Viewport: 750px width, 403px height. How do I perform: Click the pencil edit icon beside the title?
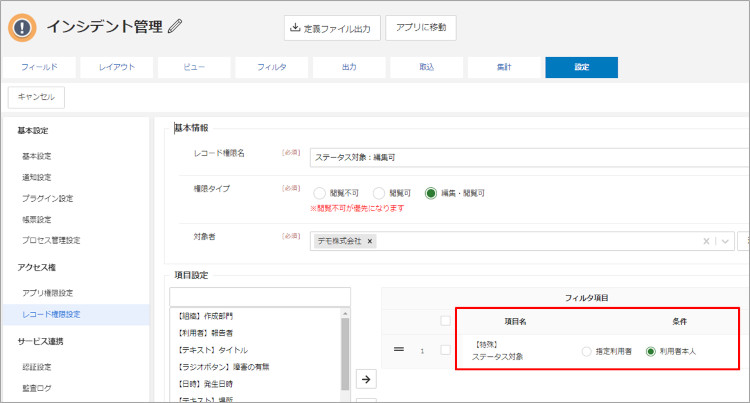pyautogui.click(x=175, y=26)
